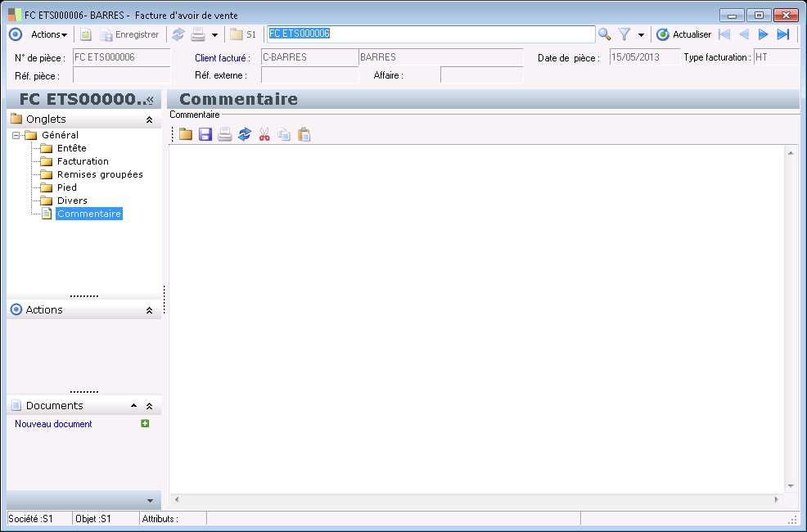Click the magnifying glass search icon

point(604,34)
